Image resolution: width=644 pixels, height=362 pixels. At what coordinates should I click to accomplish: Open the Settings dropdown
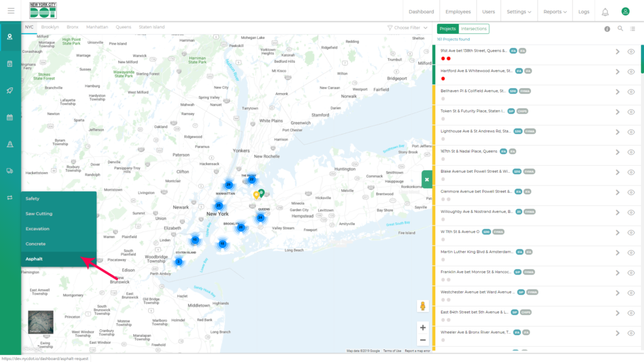[519, 11]
